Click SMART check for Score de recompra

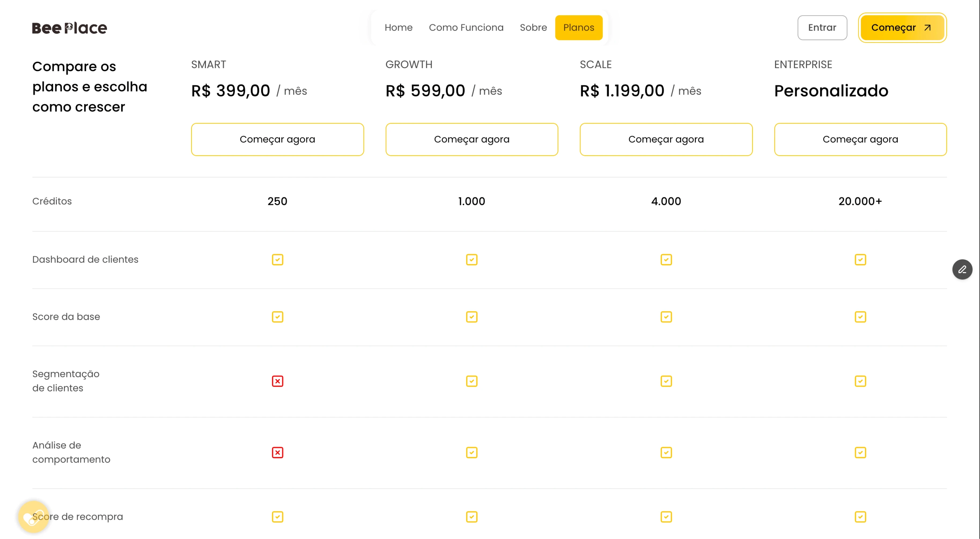(277, 517)
